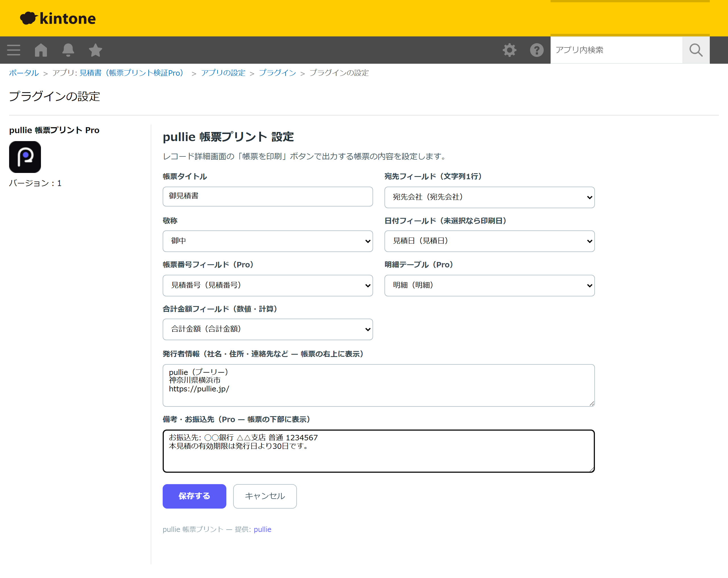728x578 pixels.
Task: Open the notifications bell icon
Action: [68, 50]
